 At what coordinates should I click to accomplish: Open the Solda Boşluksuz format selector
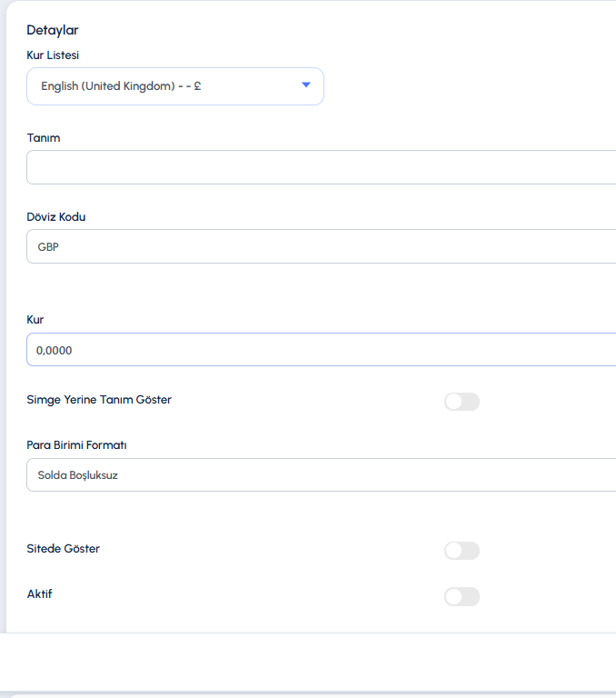point(322,475)
